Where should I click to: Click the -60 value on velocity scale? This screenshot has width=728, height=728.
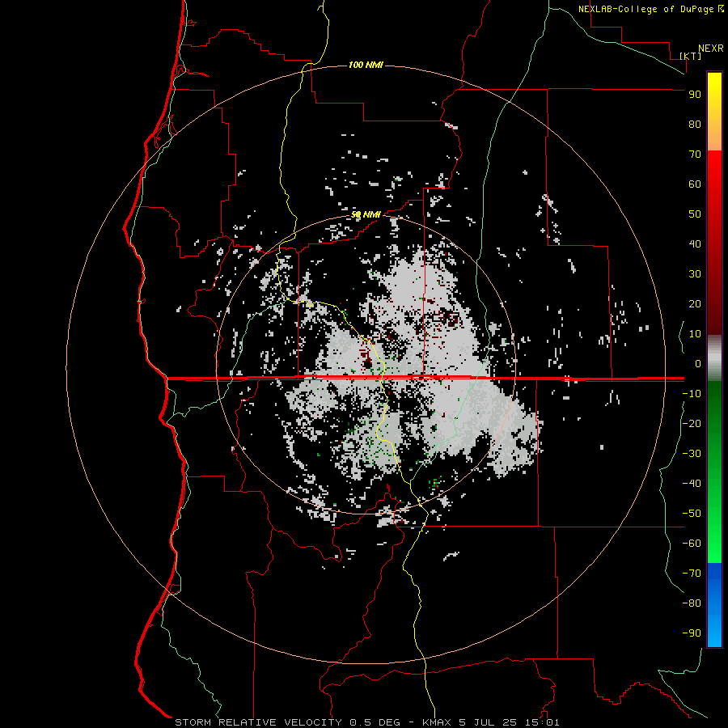[x=692, y=544]
